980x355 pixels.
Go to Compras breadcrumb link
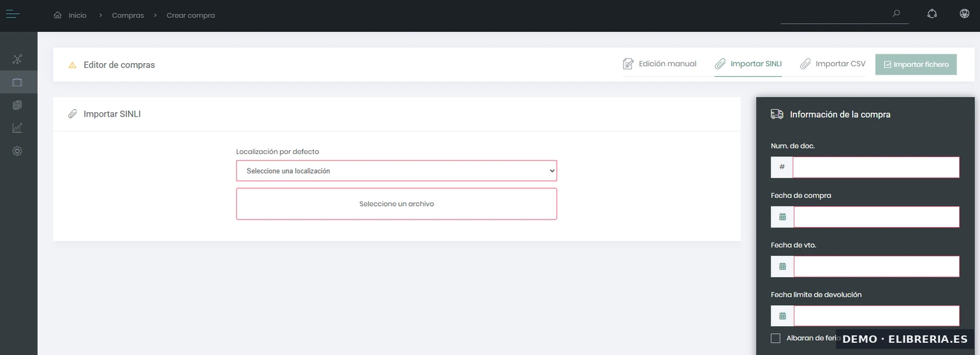click(128, 15)
